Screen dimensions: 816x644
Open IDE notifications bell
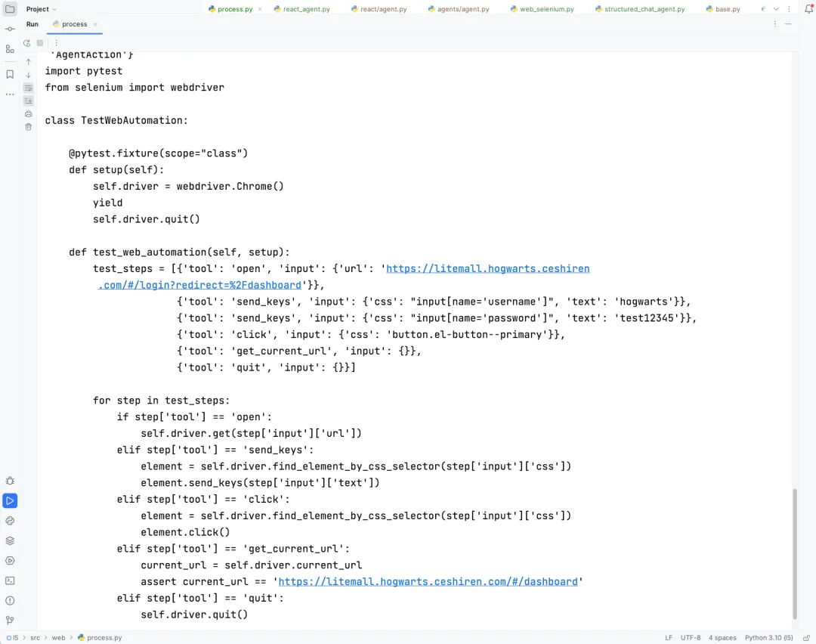pyautogui.click(x=808, y=9)
